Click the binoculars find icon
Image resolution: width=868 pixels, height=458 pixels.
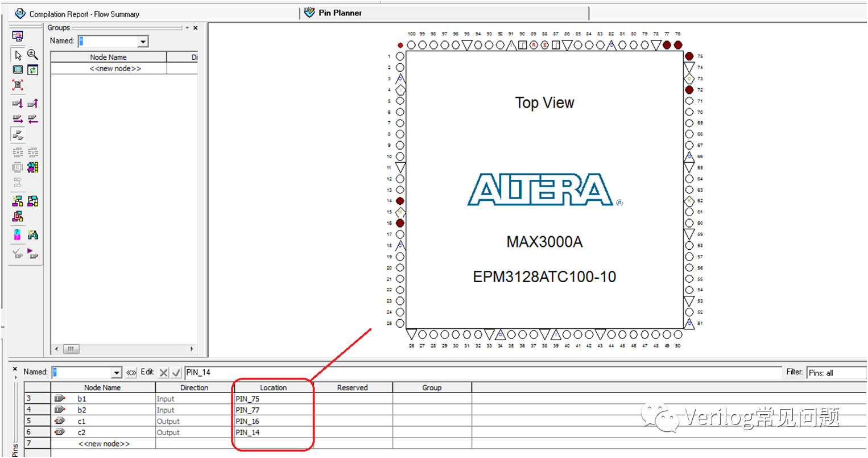[33, 234]
